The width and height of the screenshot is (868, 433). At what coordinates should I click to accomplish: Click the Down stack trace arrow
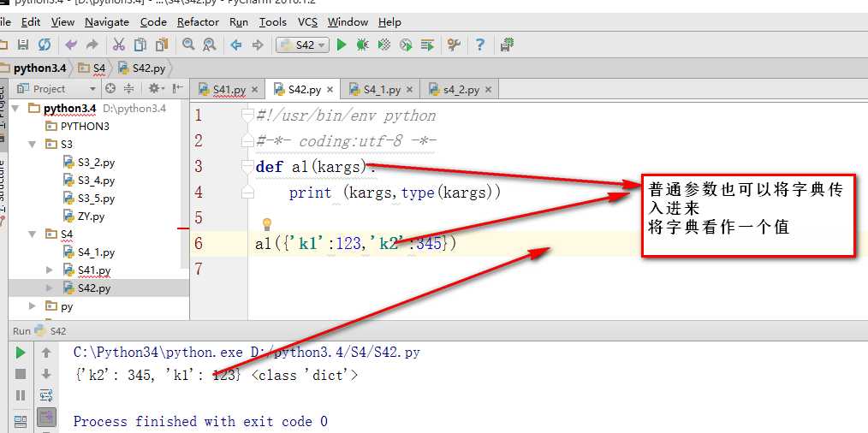pos(46,374)
